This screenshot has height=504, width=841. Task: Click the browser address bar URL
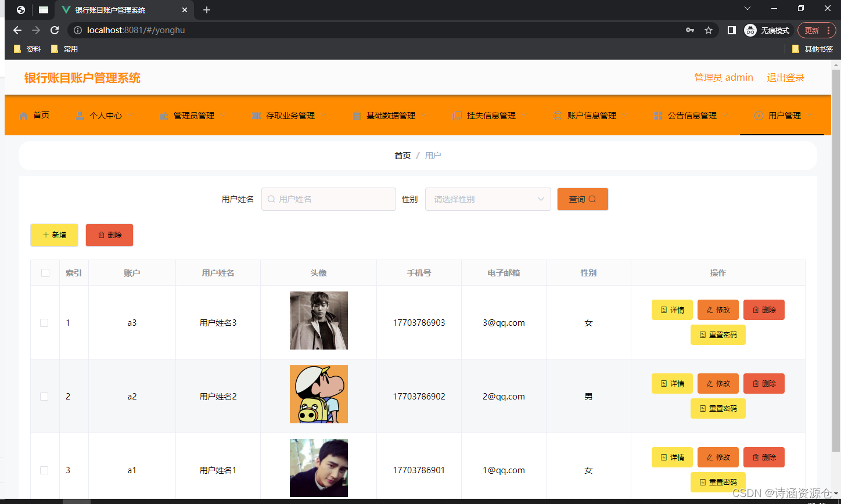pos(136,30)
